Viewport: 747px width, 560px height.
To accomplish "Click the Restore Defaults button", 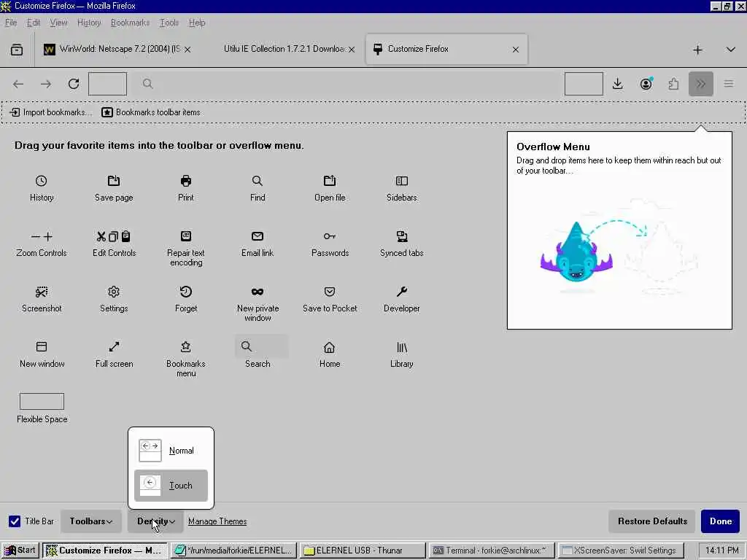I will point(652,521).
